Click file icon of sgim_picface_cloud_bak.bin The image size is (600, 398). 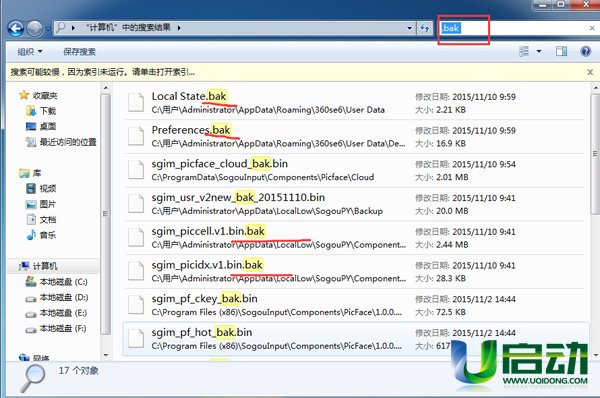click(x=136, y=170)
